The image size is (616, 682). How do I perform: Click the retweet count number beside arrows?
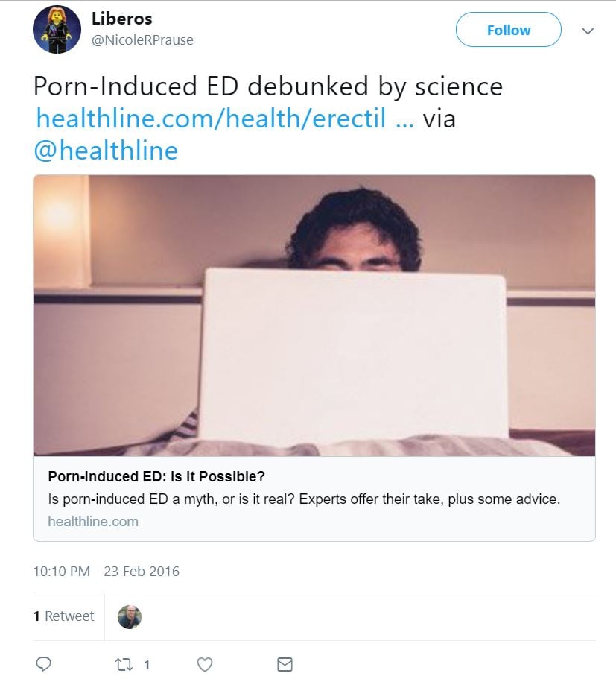pos(147,664)
